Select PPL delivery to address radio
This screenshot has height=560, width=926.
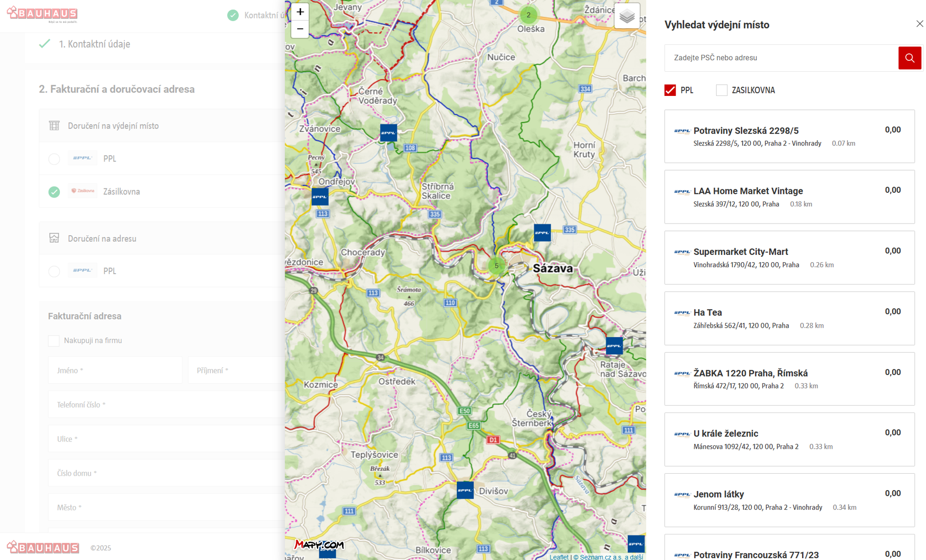54,271
